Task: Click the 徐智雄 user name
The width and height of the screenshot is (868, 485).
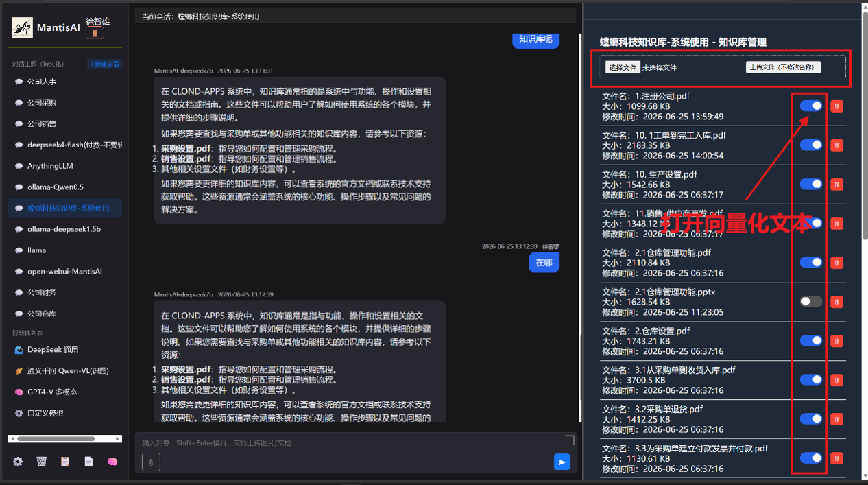Action: coord(98,21)
